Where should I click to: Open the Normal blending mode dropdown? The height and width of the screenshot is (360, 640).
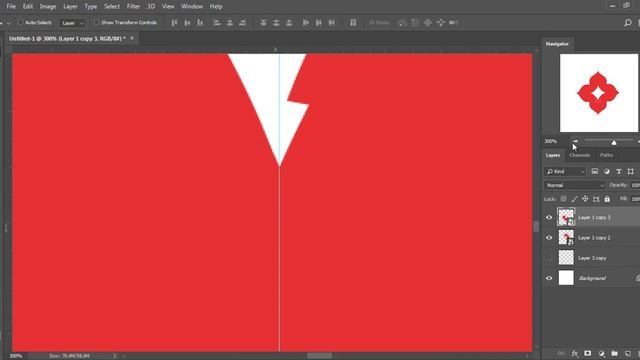click(574, 185)
